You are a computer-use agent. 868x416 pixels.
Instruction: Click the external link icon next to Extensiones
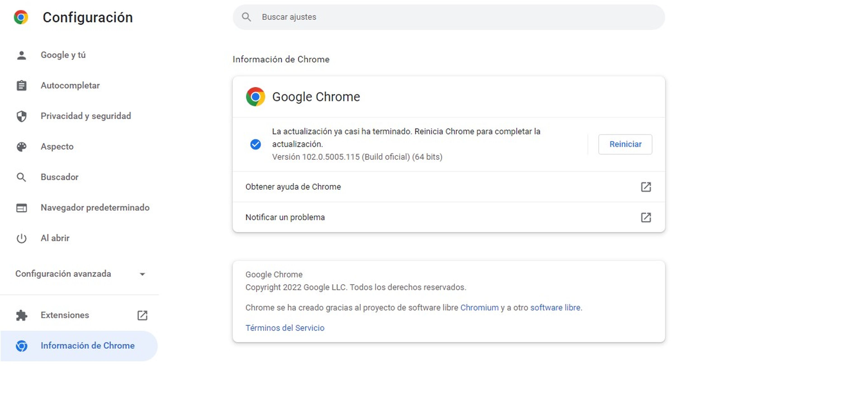pyautogui.click(x=142, y=315)
